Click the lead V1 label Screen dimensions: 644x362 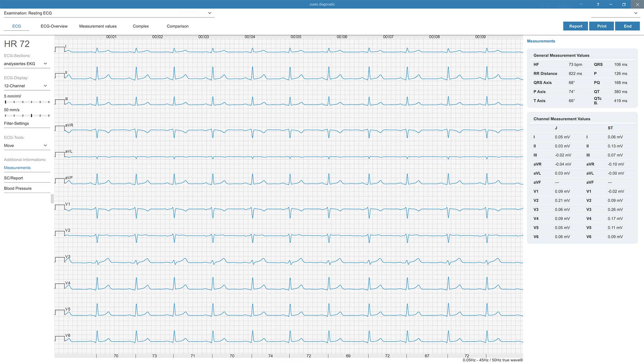pos(68,204)
